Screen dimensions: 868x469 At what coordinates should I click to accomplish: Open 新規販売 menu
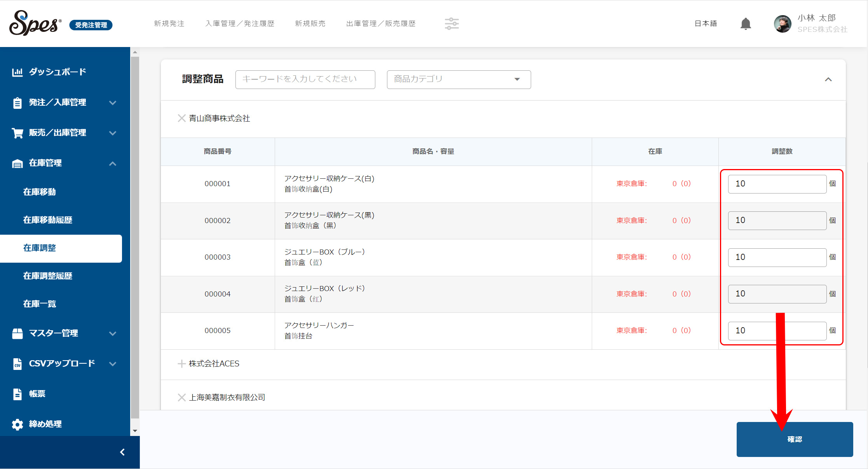(x=310, y=24)
